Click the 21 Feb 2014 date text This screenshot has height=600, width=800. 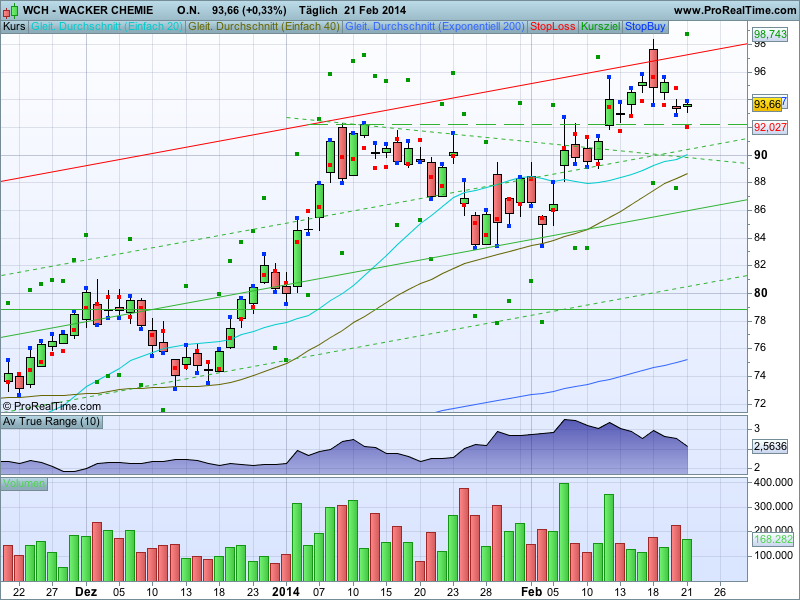coord(374,10)
